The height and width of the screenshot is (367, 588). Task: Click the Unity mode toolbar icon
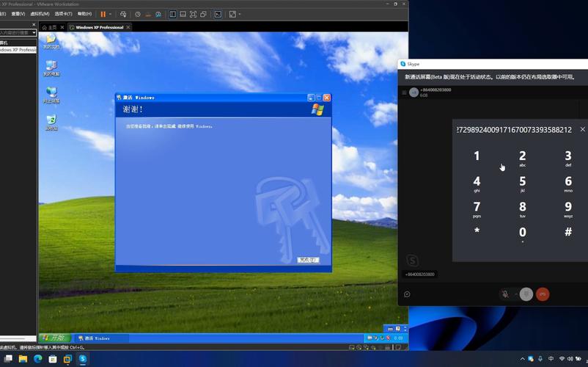pos(203,14)
